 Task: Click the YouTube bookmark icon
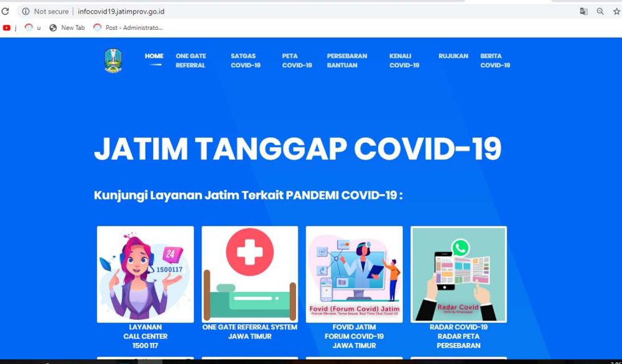coord(6,27)
